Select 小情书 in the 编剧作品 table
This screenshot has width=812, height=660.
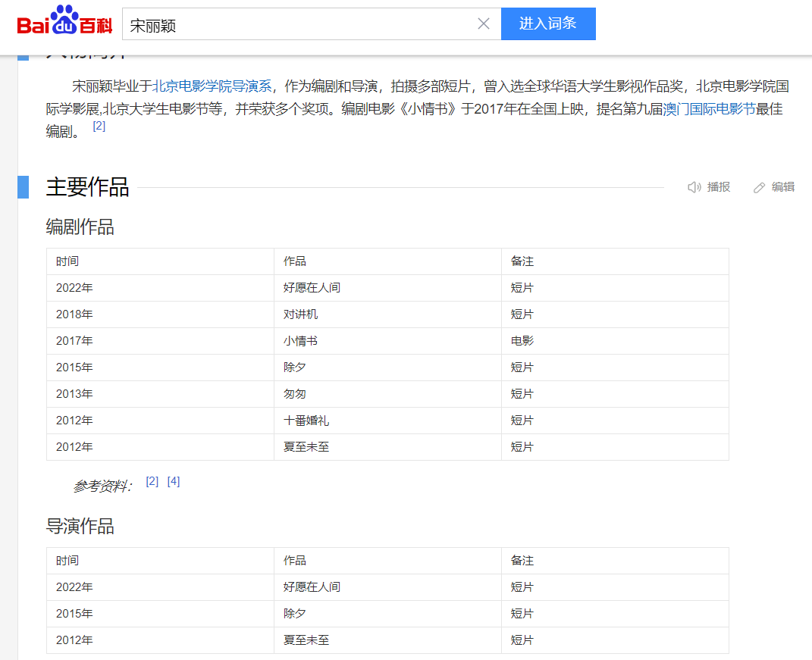point(300,341)
